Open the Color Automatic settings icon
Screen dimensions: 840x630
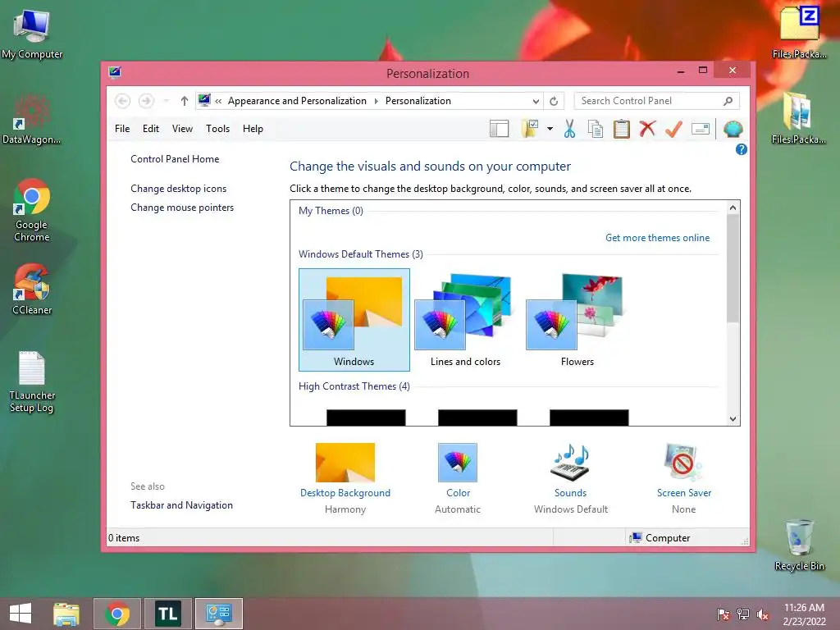[458, 463]
